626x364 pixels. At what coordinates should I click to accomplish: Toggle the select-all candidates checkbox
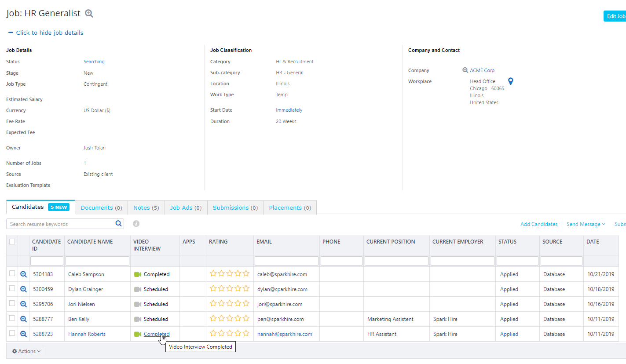[12, 241]
